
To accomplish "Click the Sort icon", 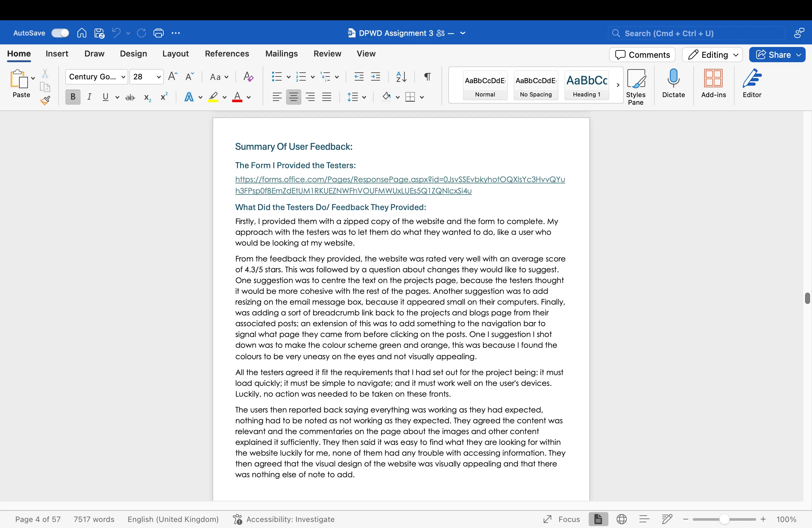I will coord(401,77).
